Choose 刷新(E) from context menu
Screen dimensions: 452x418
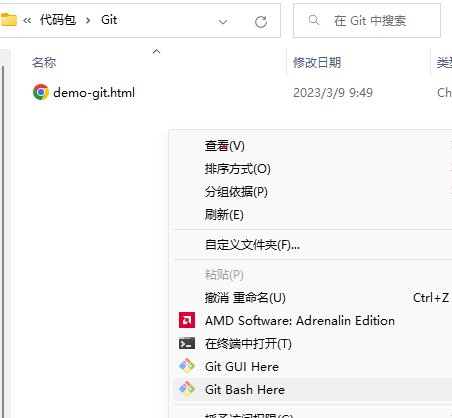312,215
